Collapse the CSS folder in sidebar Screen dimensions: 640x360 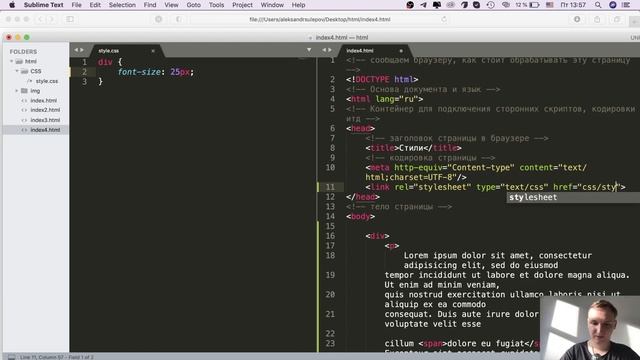[x=17, y=71]
